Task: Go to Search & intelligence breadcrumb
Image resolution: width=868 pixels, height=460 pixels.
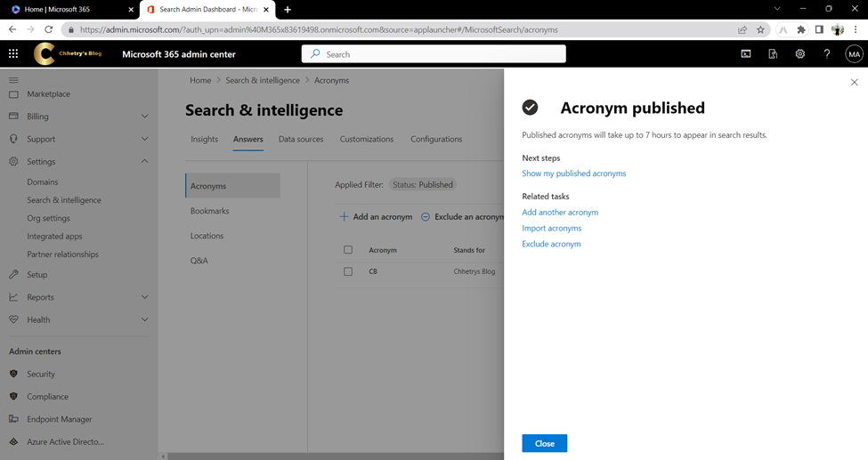Action: [x=263, y=80]
